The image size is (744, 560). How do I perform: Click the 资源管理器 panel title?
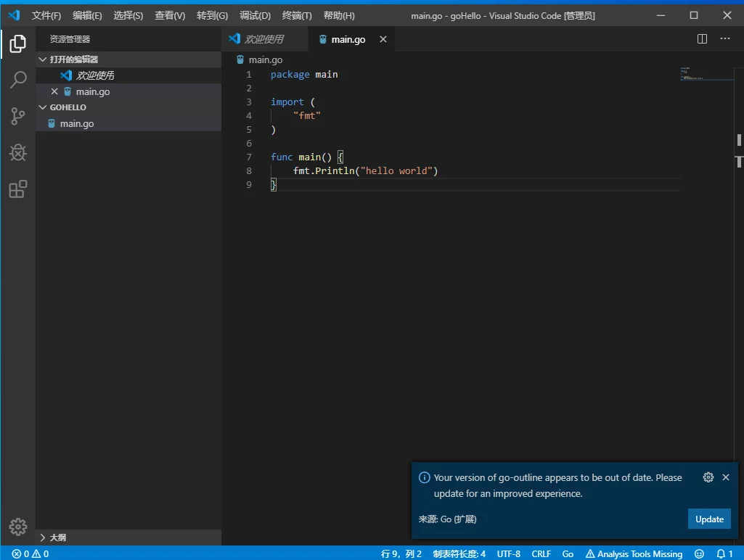coord(70,39)
